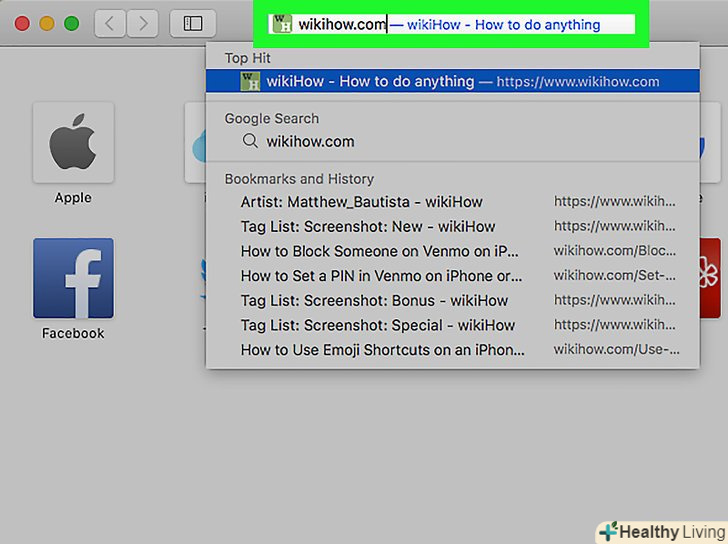This screenshot has height=544, width=728.
Task: Click the Apple label under the tile
Action: click(x=73, y=198)
